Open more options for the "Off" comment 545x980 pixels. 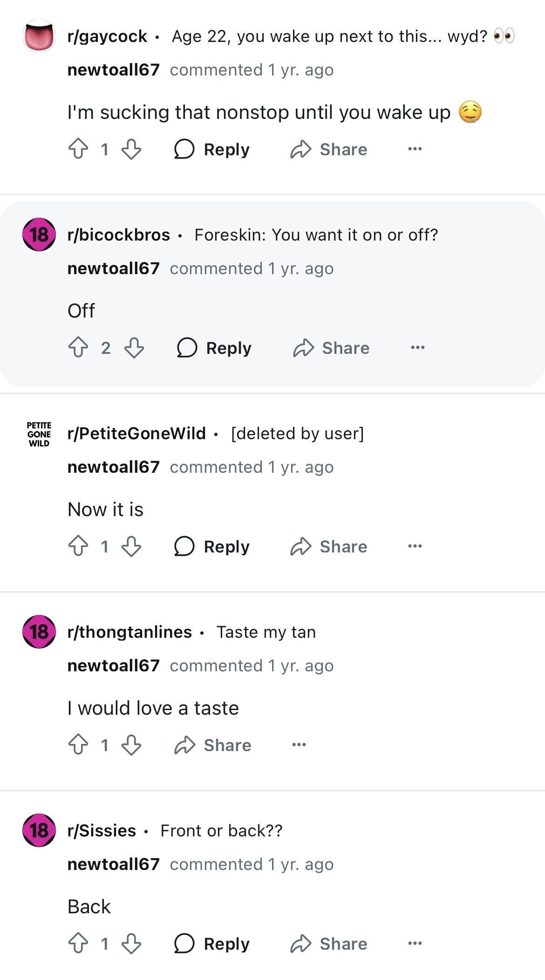pos(417,348)
